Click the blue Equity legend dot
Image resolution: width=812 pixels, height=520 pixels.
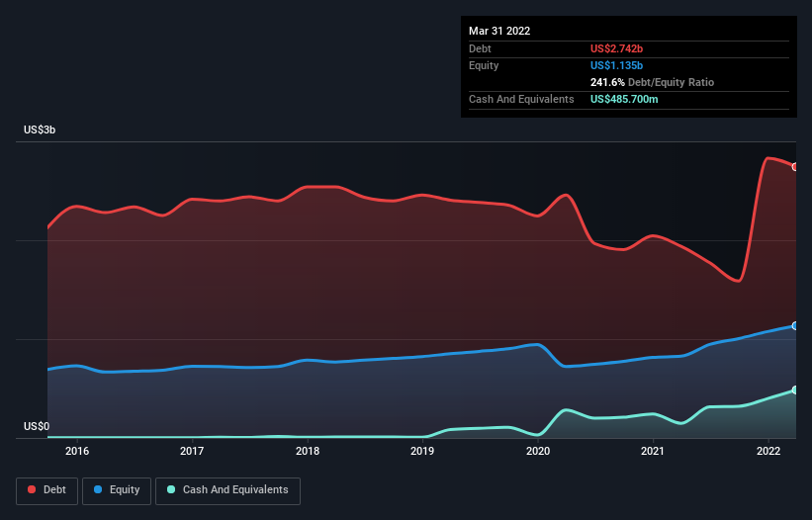(98, 489)
